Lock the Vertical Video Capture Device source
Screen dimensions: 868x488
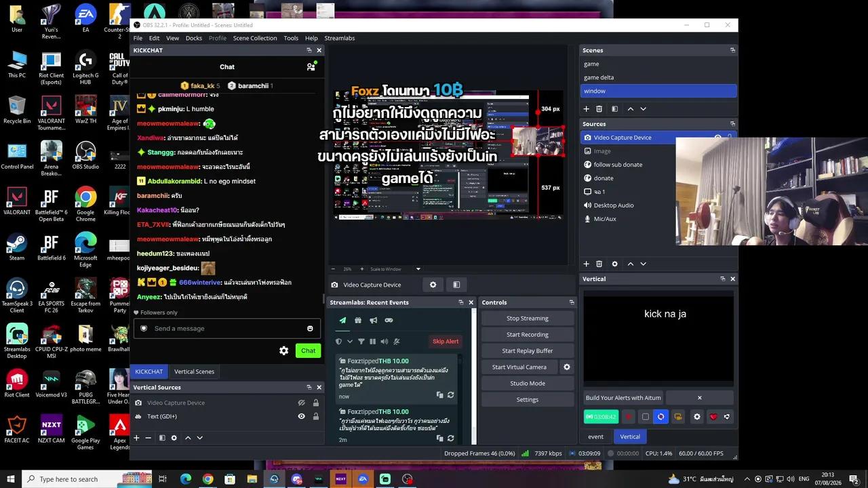coord(315,403)
